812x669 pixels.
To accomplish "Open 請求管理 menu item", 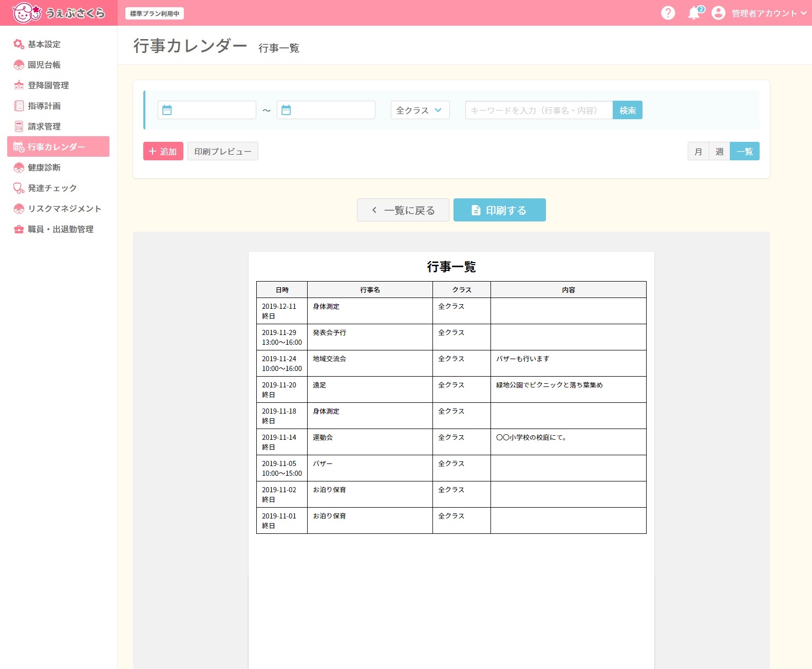I will point(59,126).
